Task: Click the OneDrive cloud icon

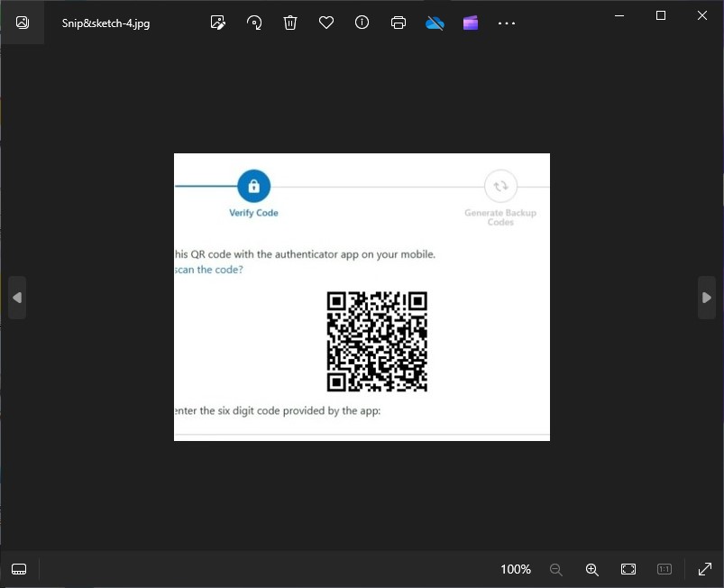Action: (435, 23)
